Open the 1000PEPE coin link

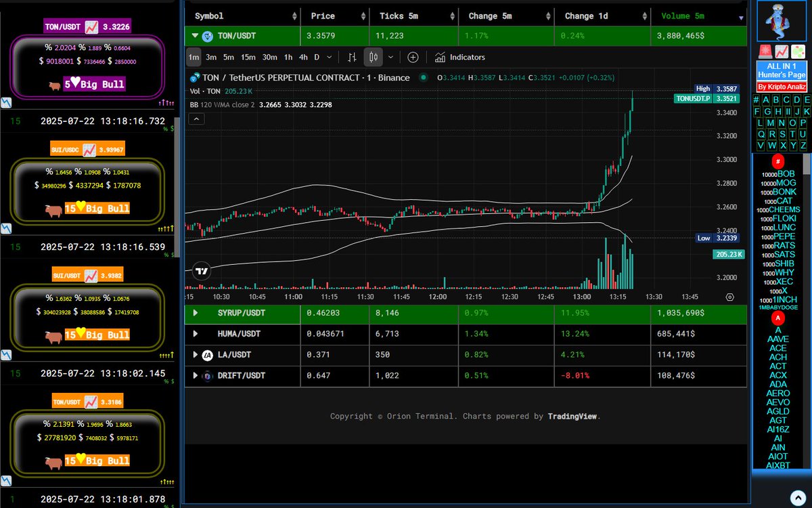tap(779, 236)
